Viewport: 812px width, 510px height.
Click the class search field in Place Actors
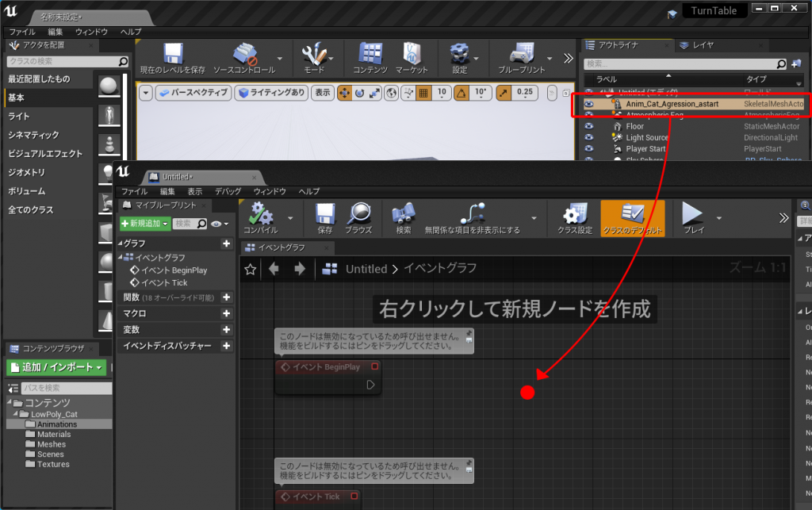coord(67,62)
